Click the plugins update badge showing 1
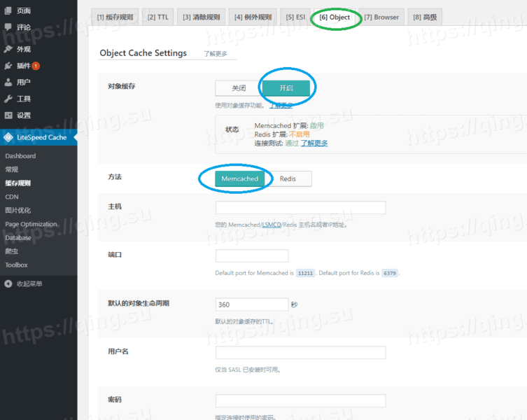This screenshot has width=527, height=420. click(36, 66)
